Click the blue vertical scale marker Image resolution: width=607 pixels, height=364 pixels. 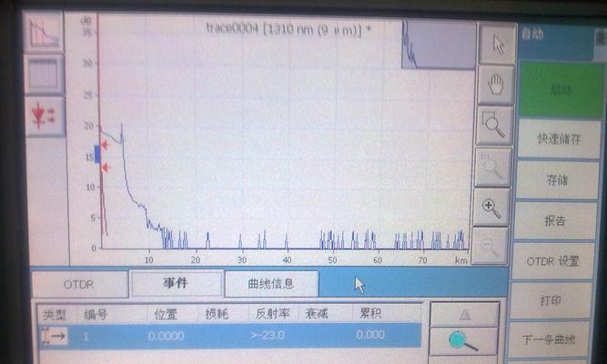[x=97, y=154]
